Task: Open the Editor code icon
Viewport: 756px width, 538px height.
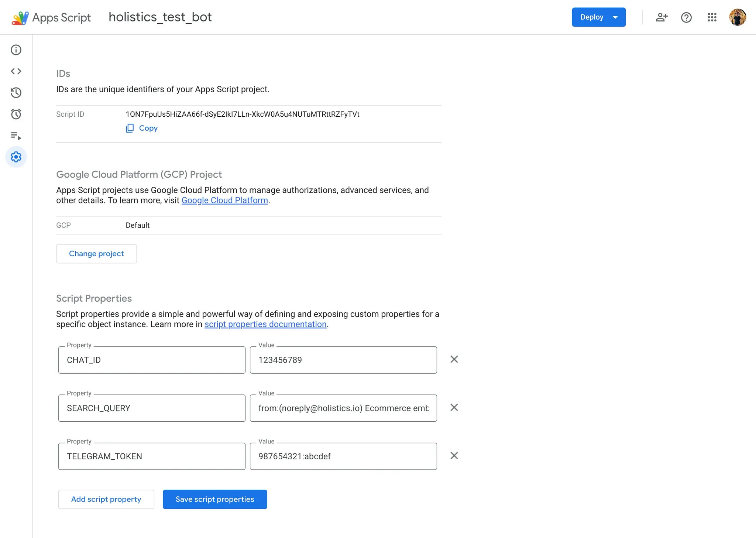Action: [16, 71]
